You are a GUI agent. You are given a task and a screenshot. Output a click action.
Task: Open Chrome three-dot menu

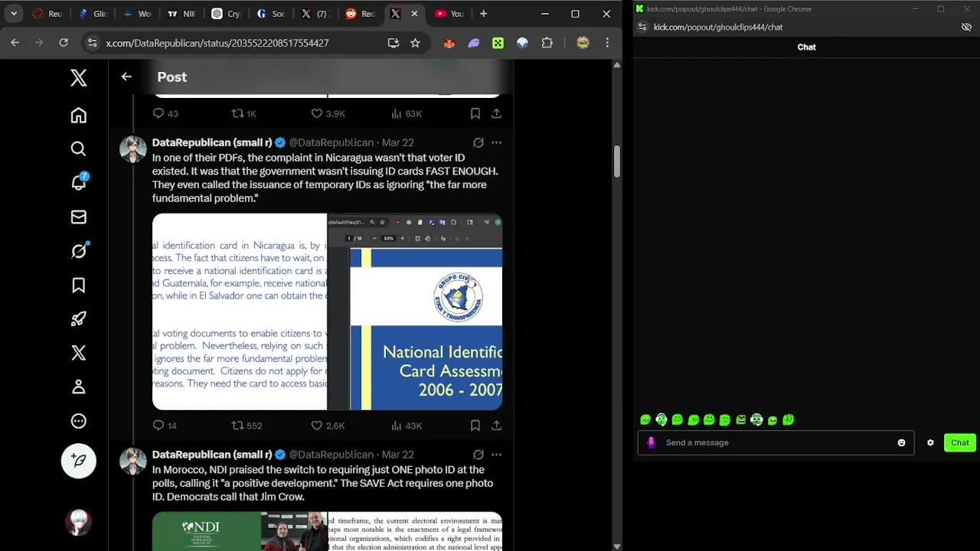(607, 43)
